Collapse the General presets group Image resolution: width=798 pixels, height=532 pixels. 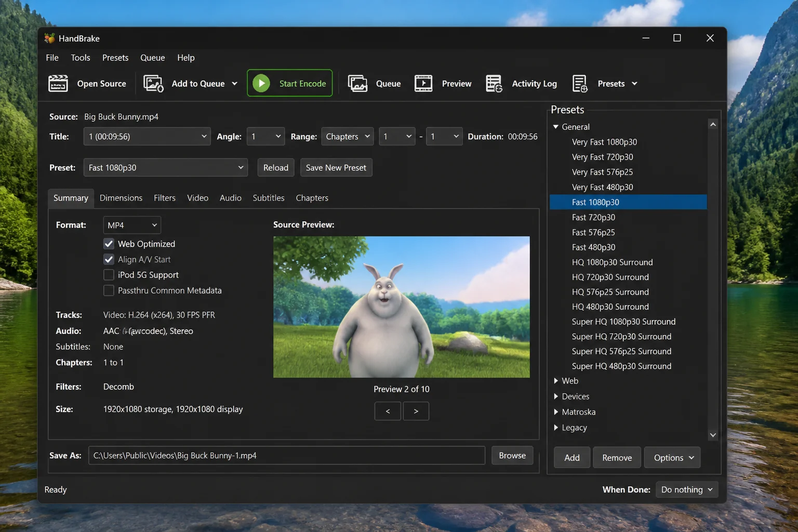coord(556,127)
